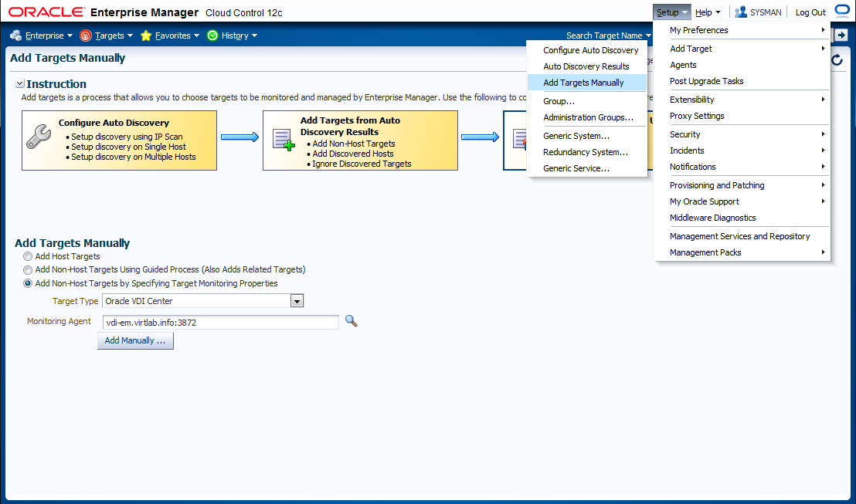Image resolution: width=856 pixels, height=504 pixels.
Task: Choose Generic Service... menu item
Action: 587,168
